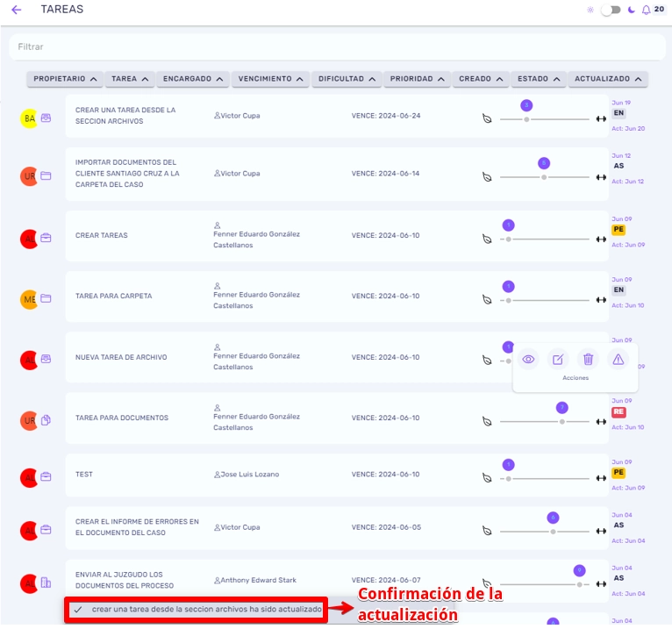Click EN status badge on CREAR UNA TAREA row
672x629 pixels.
[618, 113]
